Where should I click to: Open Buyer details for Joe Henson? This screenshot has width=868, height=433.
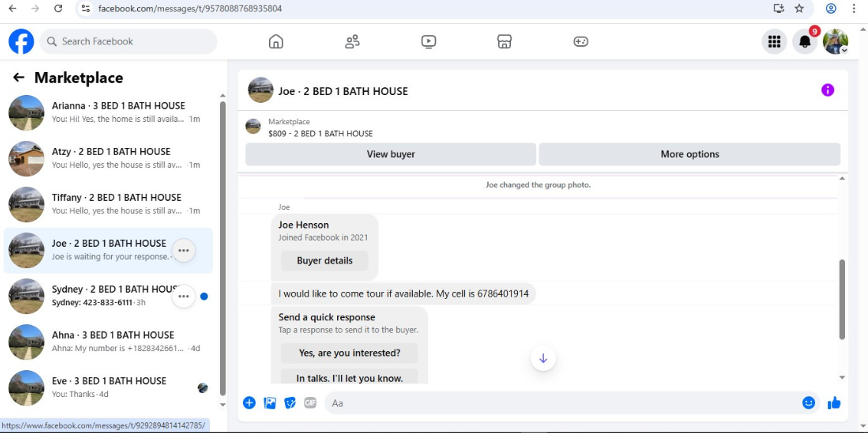(x=324, y=261)
